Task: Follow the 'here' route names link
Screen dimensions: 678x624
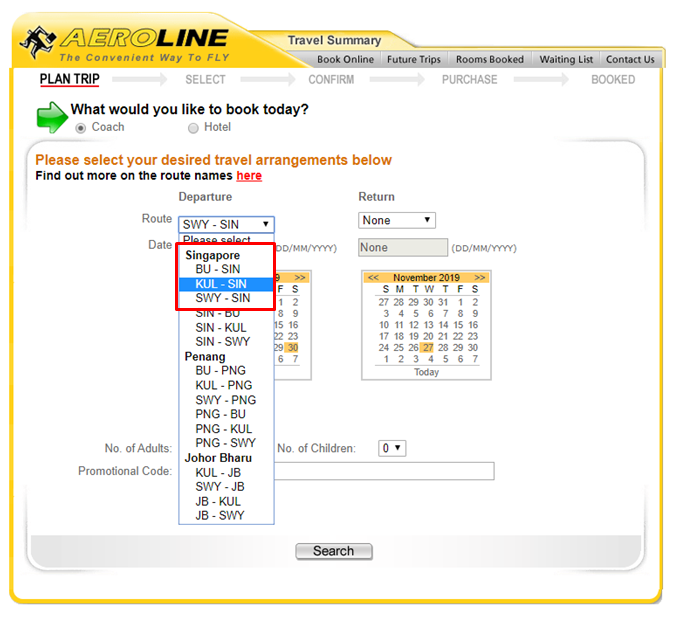Action: (x=249, y=176)
